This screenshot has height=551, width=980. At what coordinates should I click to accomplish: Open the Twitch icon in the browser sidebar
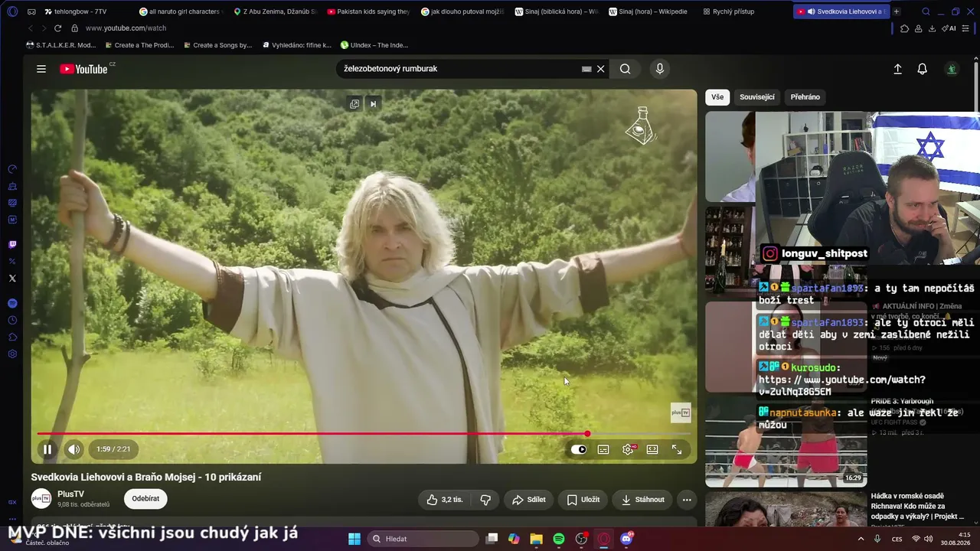(12, 245)
